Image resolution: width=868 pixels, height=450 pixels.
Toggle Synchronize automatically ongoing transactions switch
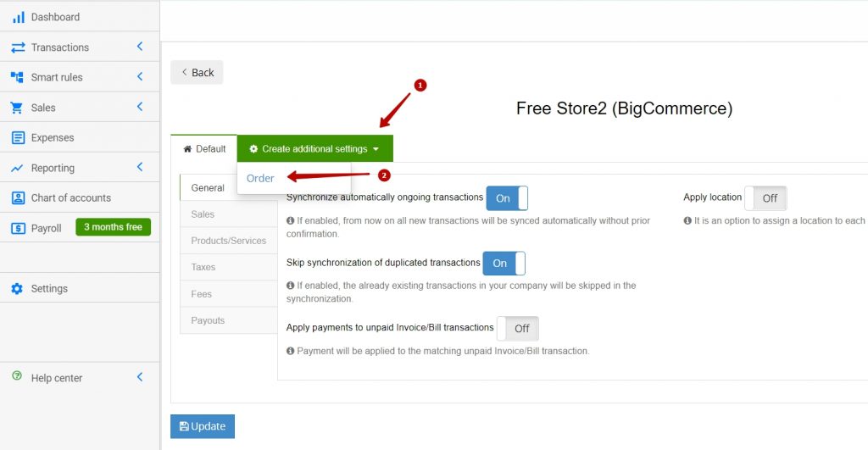pos(507,198)
